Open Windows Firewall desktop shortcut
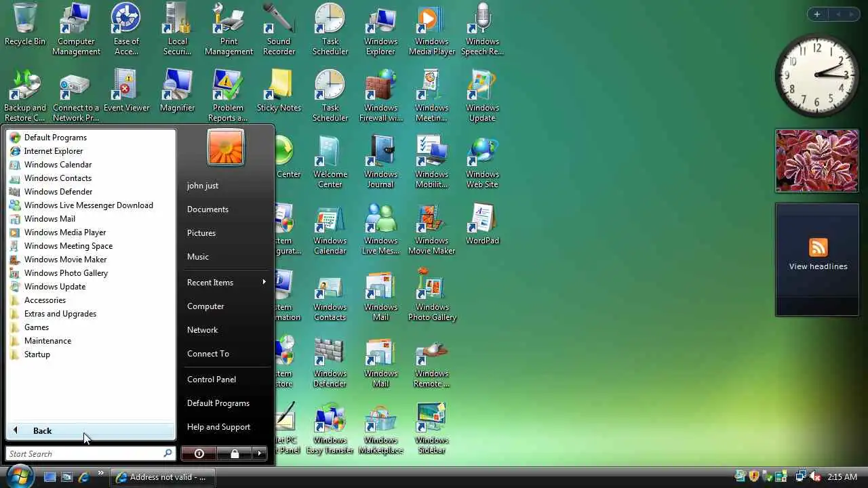 tap(380, 96)
